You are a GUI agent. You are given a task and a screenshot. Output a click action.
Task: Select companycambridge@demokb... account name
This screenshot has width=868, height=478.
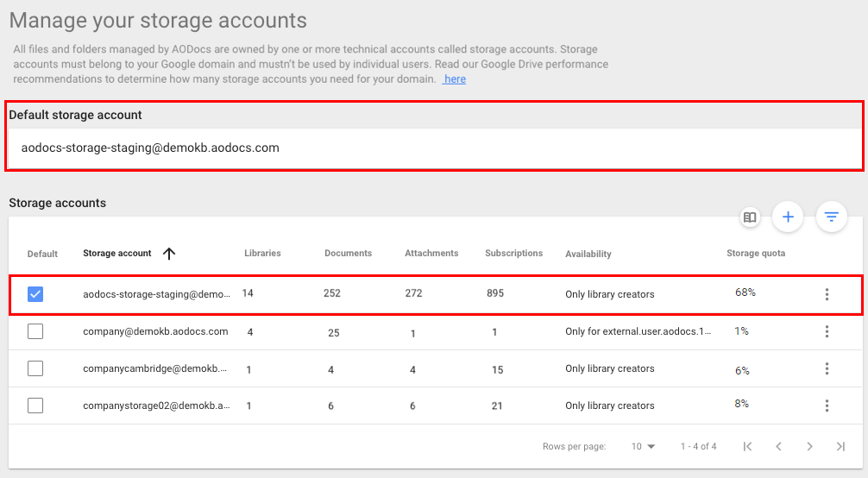(155, 368)
